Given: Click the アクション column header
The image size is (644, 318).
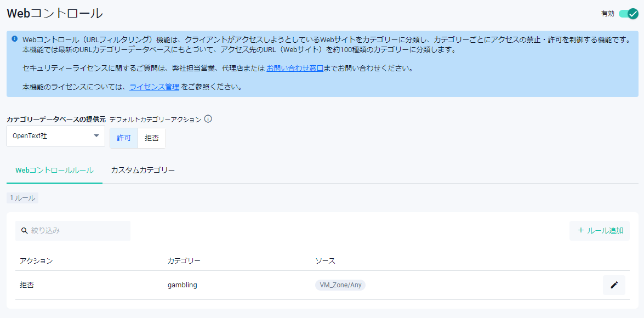Looking at the screenshot, I should click(x=36, y=261).
